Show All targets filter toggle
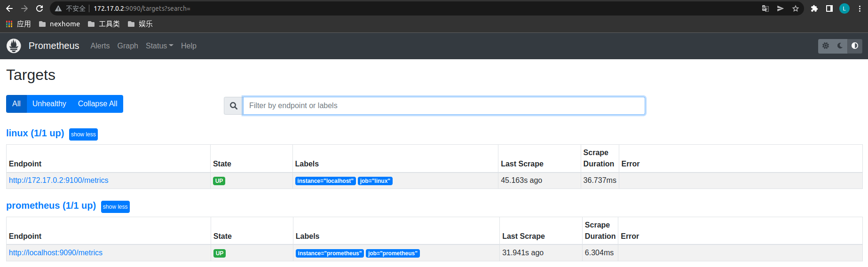Screen dimensions: 868x267 16,104
